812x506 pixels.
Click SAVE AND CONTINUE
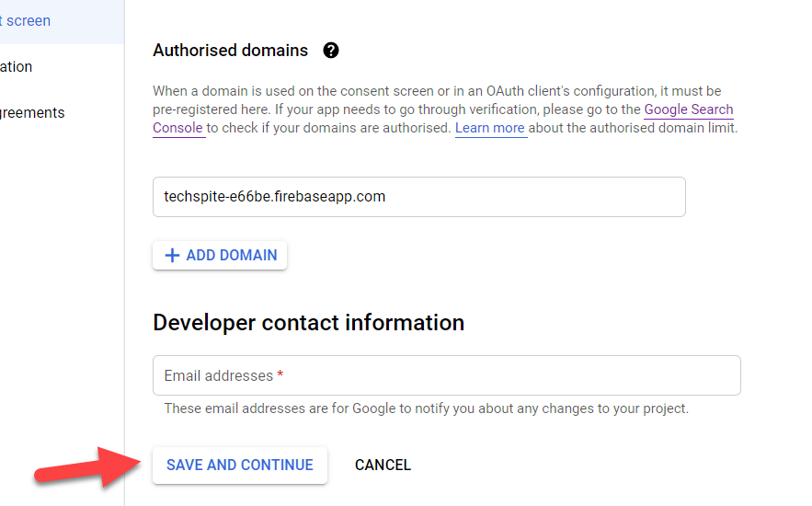click(x=239, y=465)
